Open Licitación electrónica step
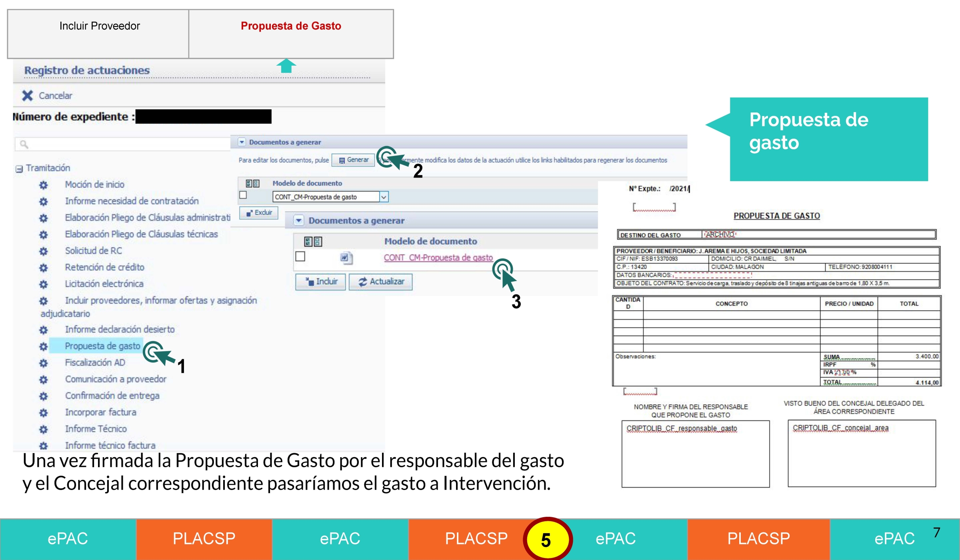960x560 pixels. coord(104,284)
